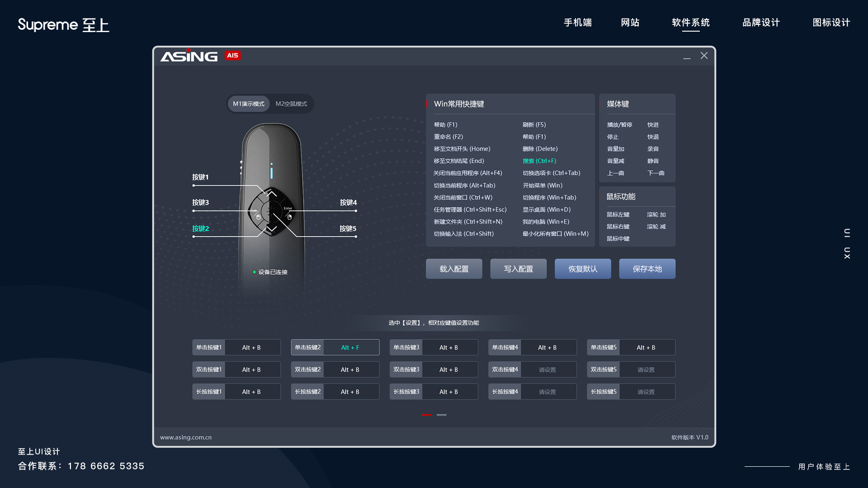Click 保存本地 button

(647, 269)
